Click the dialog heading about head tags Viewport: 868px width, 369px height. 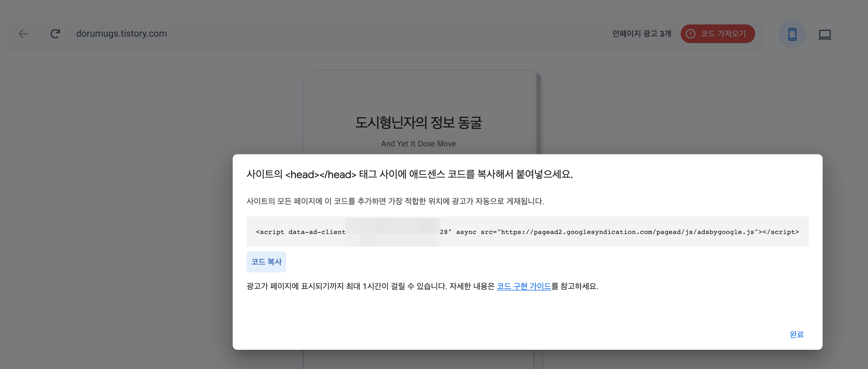(x=409, y=174)
